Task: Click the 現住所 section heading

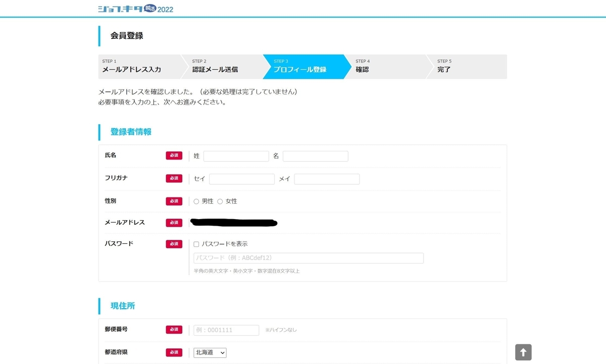Action: pyautogui.click(x=123, y=306)
